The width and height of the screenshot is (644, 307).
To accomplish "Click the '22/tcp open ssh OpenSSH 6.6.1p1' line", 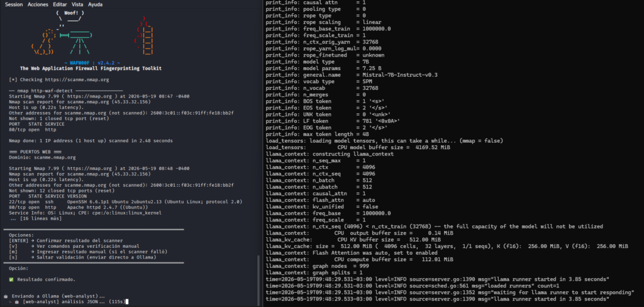I will tap(125, 202).
